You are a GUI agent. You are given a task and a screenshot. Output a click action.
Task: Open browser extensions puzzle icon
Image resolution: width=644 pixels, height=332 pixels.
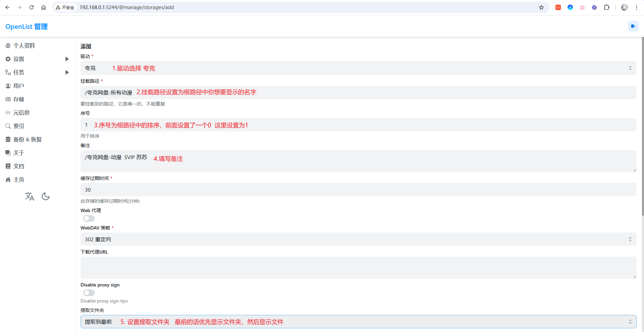(x=606, y=7)
